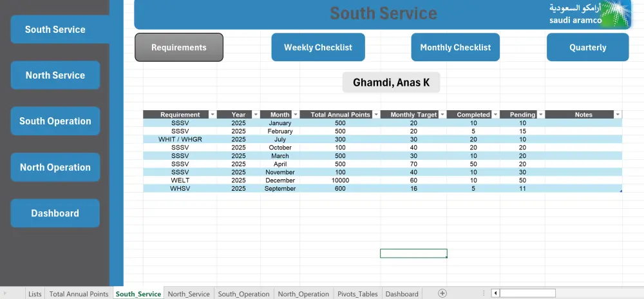Select the March month cell
The height and width of the screenshot is (299, 644).
[279, 156]
